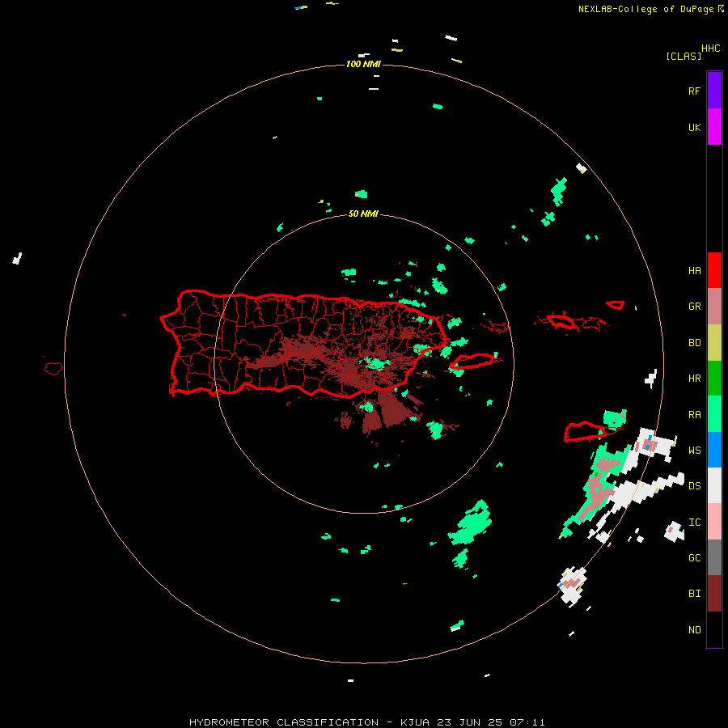This screenshot has width=728, height=728.
Task: Click the 100 NMI range ring label
Action: click(x=363, y=64)
